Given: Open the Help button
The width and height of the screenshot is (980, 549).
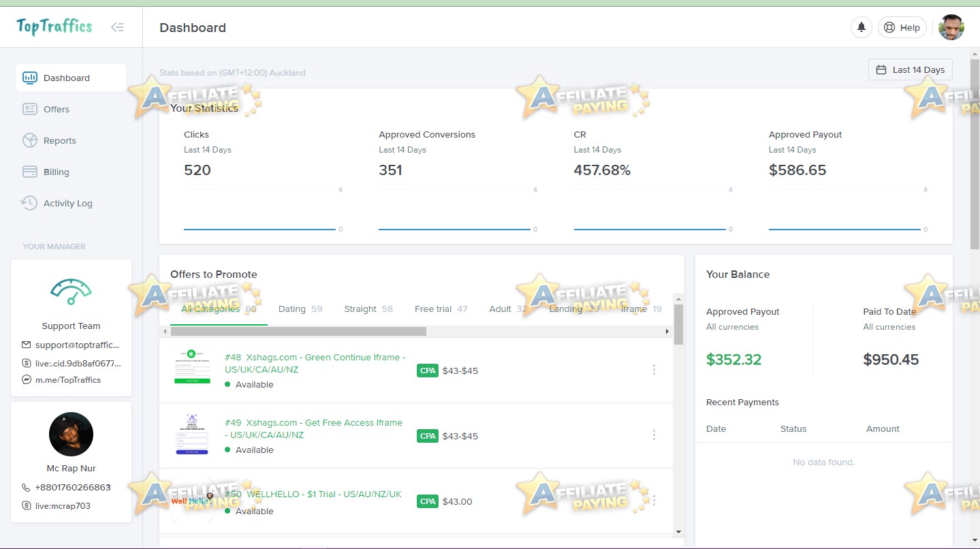Looking at the screenshot, I should (902, 27).
